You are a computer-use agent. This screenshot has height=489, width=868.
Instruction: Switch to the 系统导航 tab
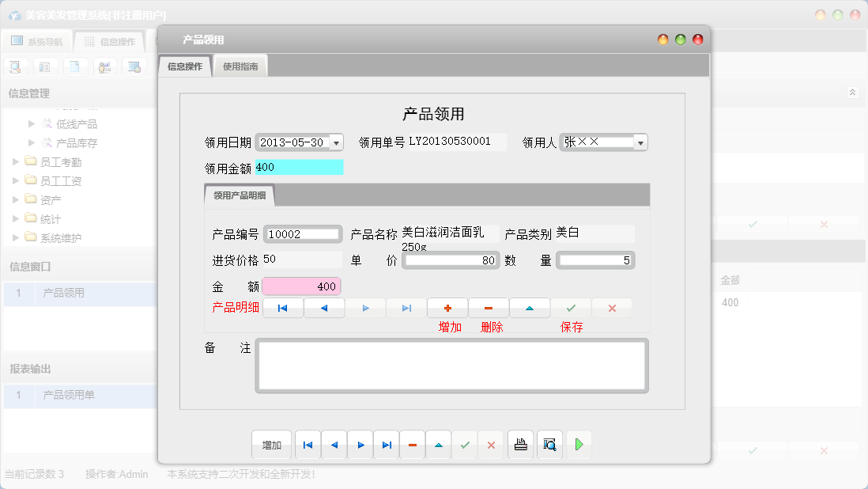pyautogui.click(x=37, y=40)
